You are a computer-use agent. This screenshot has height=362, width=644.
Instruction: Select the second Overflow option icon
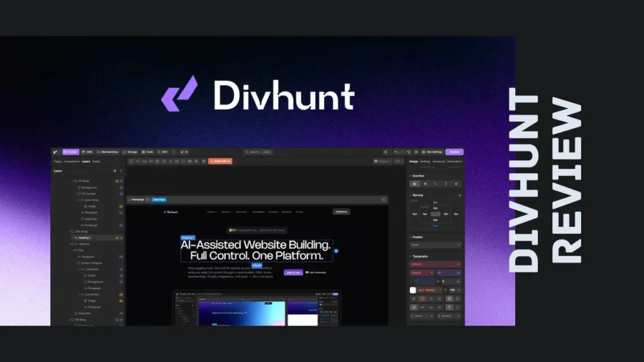425,184
